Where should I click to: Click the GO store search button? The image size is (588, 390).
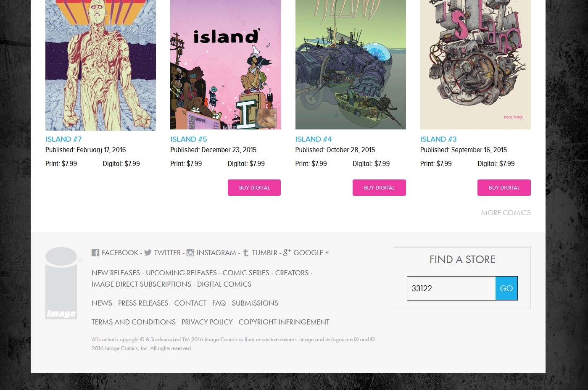pyautogui.click(x=506, y=288)
